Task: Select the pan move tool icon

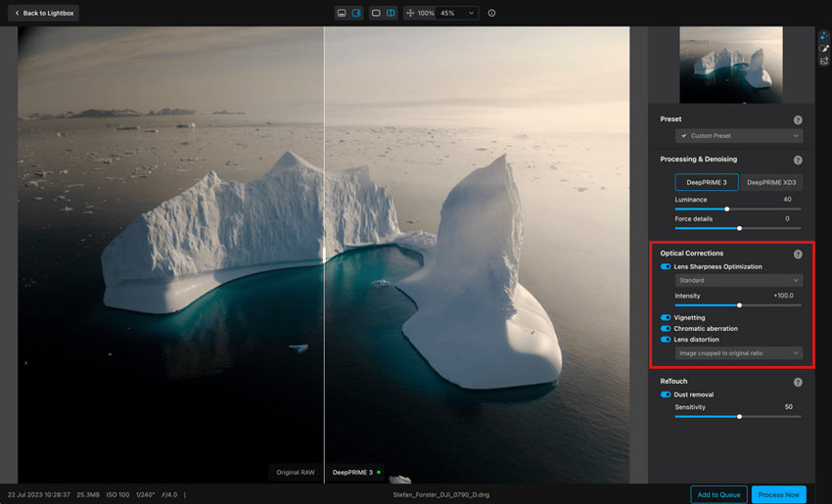Action: [410, 13]
